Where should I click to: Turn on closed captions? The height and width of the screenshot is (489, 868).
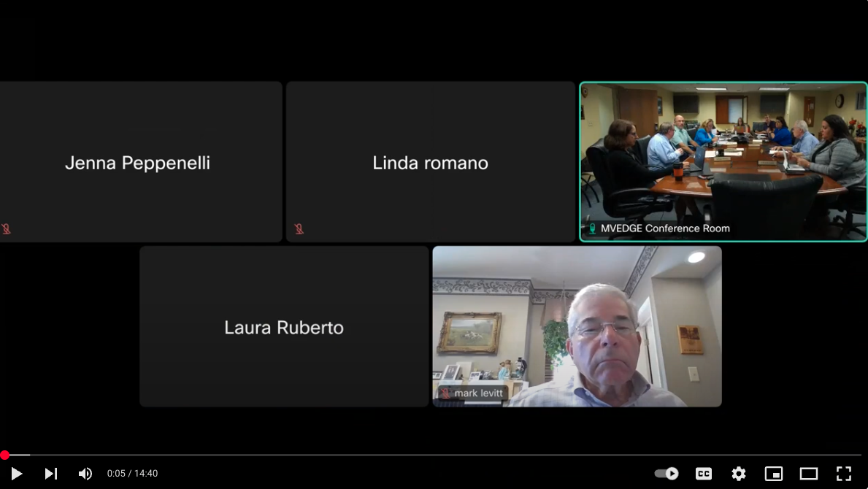pyautogui.click(x=704, y=474)
